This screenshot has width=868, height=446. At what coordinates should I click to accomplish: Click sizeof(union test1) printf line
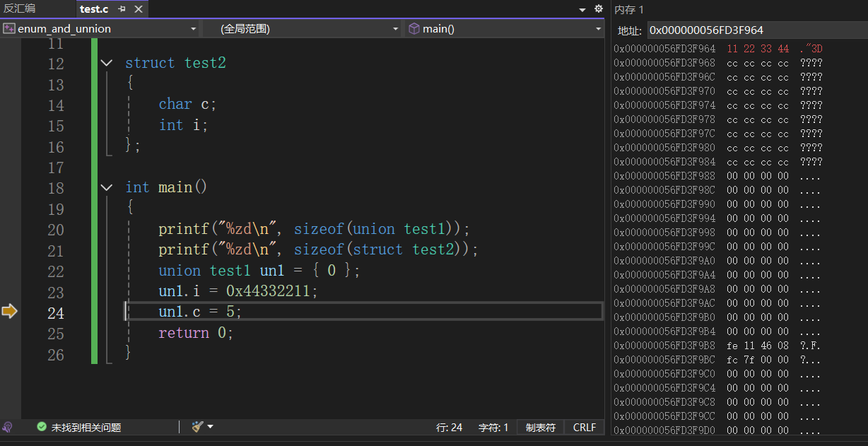point(314,229)
